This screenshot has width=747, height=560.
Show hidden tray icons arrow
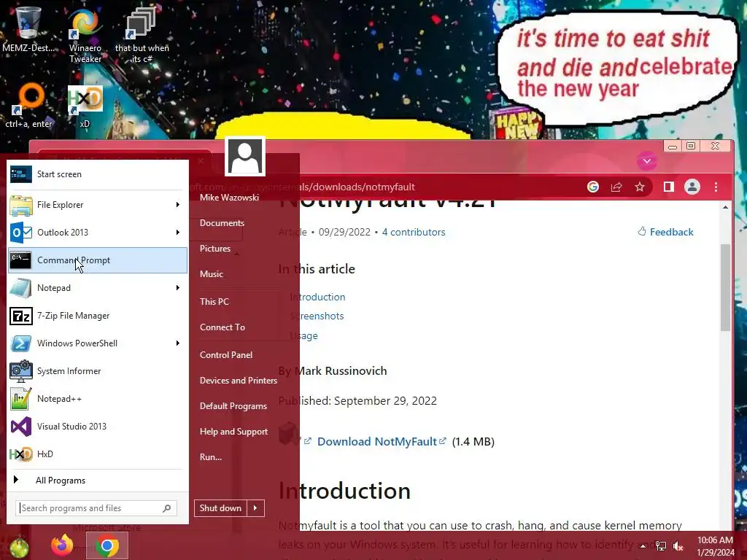[x=643, y=545]
